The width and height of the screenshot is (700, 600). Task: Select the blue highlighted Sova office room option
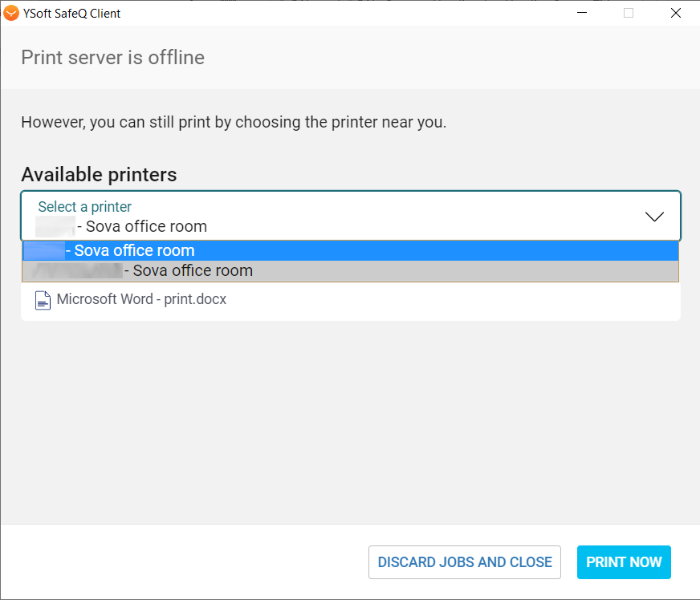134,250
